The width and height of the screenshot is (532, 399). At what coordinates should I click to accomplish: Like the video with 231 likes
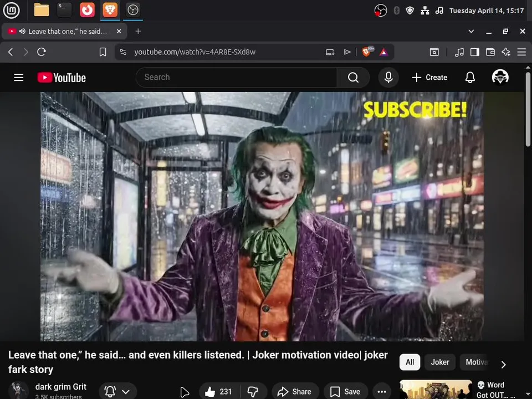point(218,392)
